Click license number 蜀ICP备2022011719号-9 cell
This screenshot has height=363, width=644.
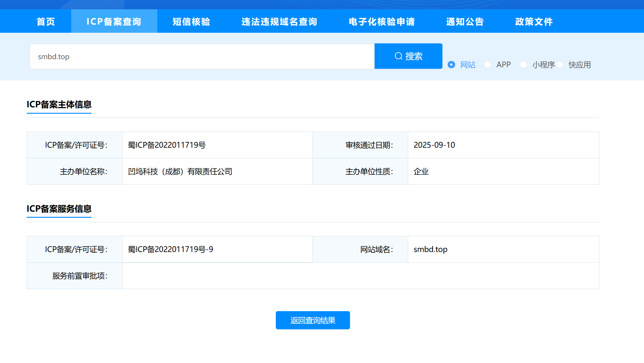point(171,249)
